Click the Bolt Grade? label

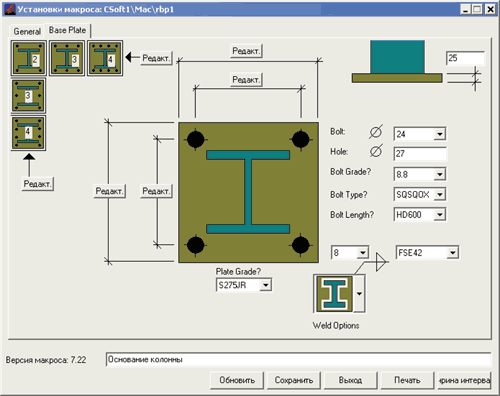(350, 172)
